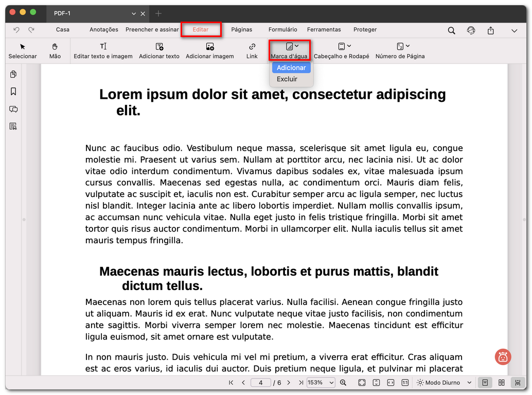The height and width of the screenshot is (395, 532).
Task: Click Adicionar to add a watermark
Action: coord(291,67)
